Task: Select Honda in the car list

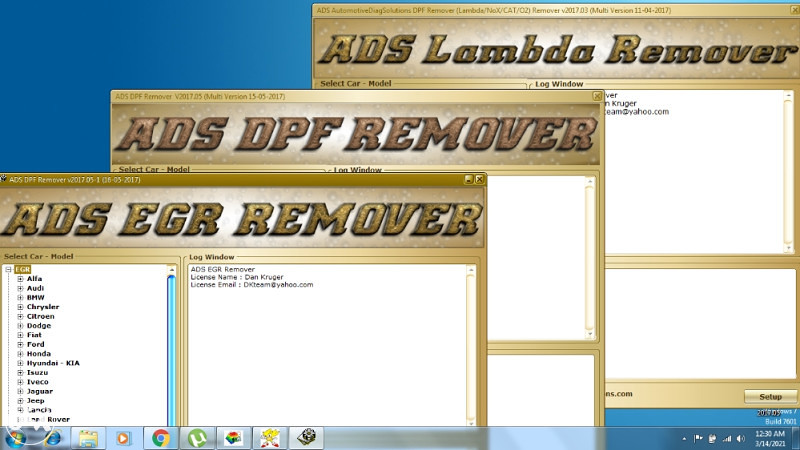Action: pos(39,354)
